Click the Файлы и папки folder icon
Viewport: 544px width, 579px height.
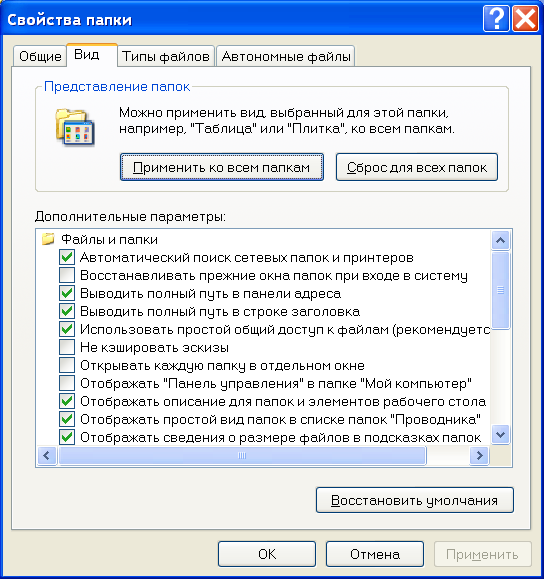click(x=48, y=239)
